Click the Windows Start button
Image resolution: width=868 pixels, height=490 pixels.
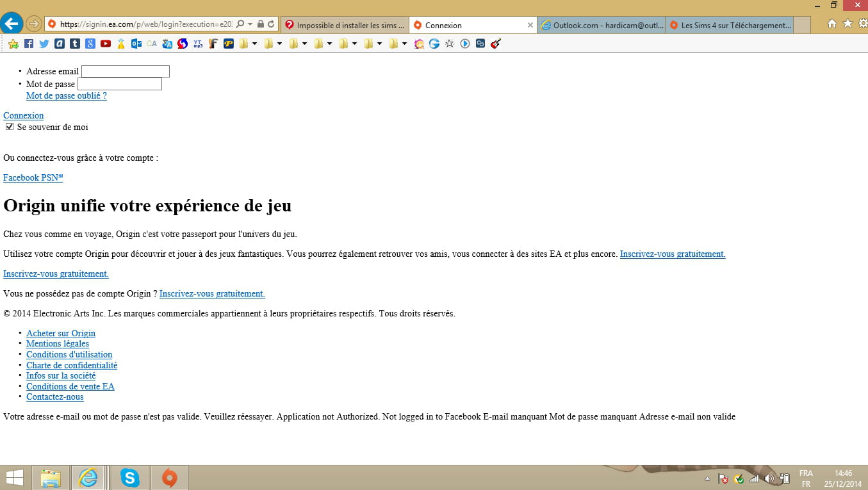click(14, 477)
